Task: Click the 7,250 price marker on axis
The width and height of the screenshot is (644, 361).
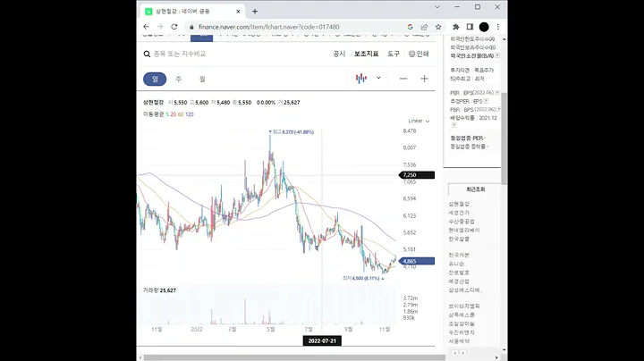Action: (417, 175)
